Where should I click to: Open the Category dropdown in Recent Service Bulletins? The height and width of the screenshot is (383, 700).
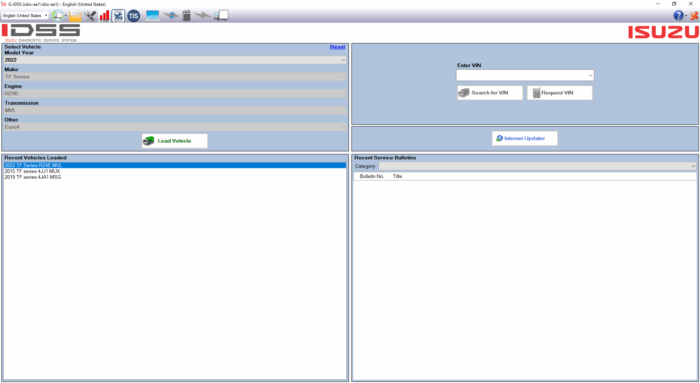(538, 166)
